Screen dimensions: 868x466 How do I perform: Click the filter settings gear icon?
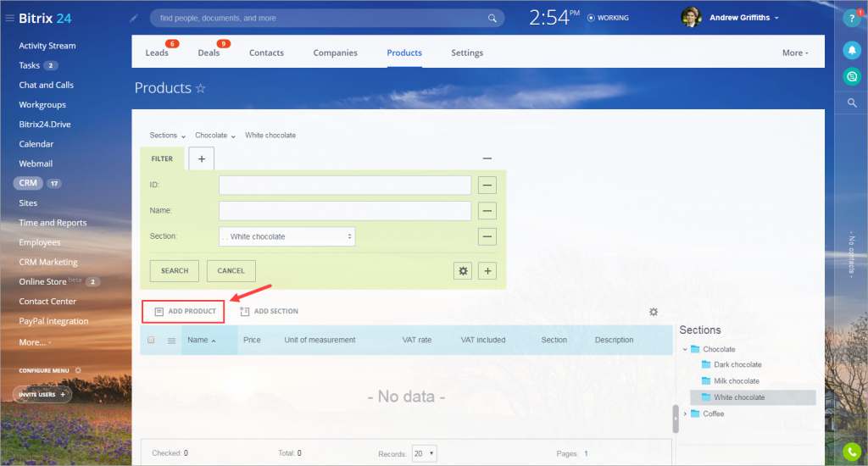463,271
